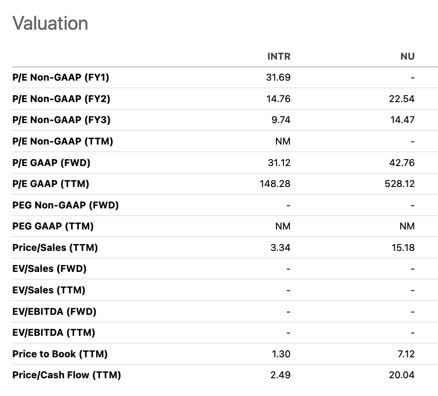Select the P/E GAAP (TTM) label
Viewport: 438px width, 396px height.
(x=51, y=184)
